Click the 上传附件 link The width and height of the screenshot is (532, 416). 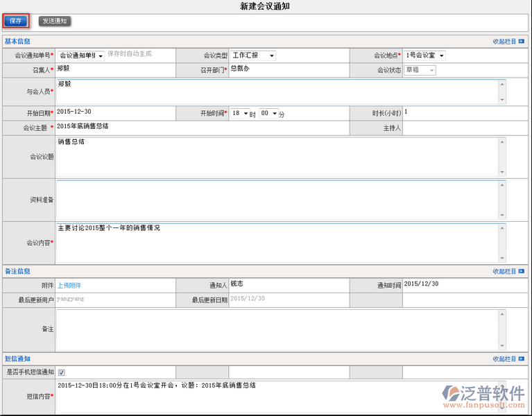69,285
